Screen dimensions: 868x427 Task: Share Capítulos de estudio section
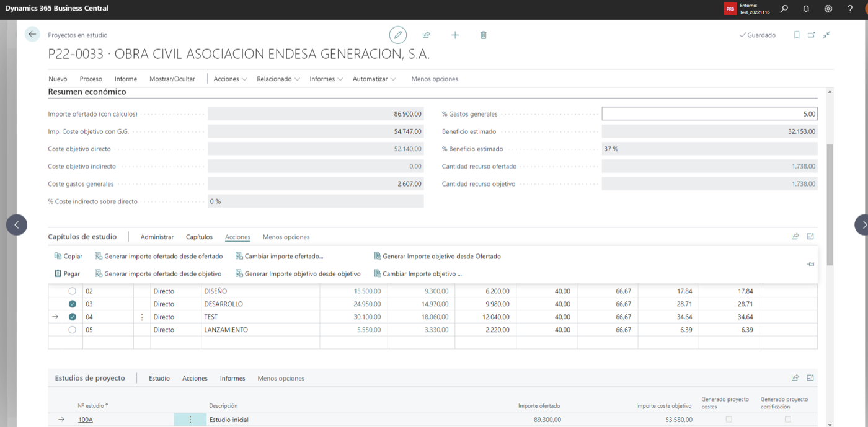(795, 236)
